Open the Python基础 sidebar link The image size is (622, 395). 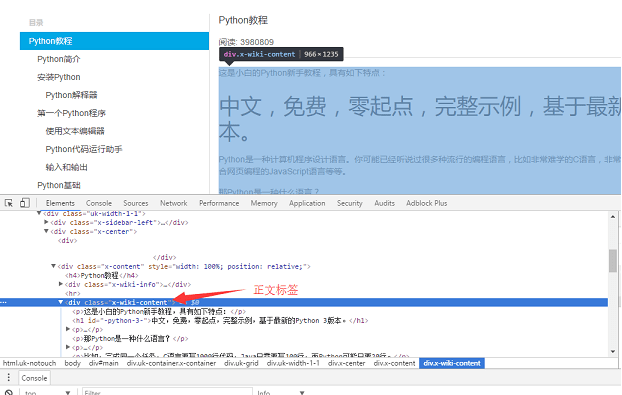[x=59, y=185]
